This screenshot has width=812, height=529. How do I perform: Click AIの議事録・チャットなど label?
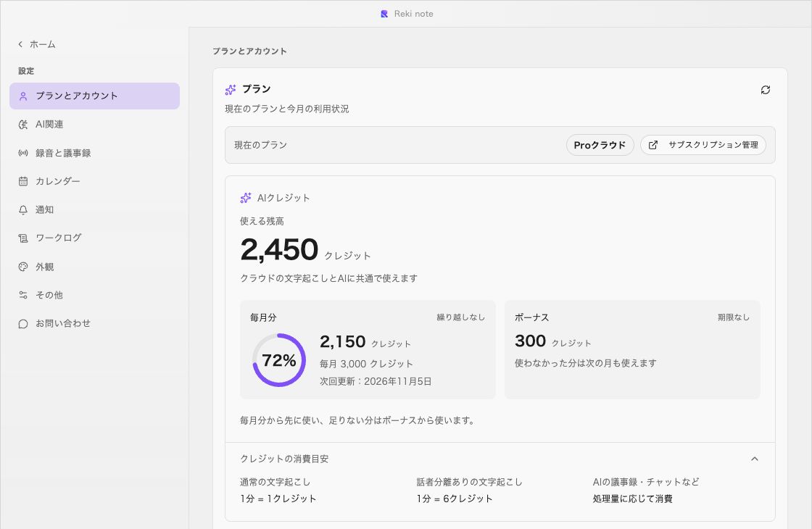(x=646, y=482)
